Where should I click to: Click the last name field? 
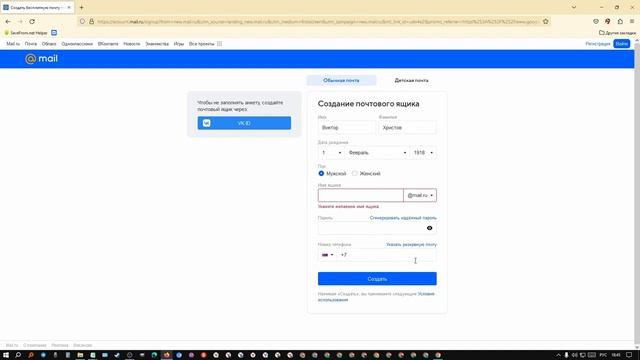407,127
